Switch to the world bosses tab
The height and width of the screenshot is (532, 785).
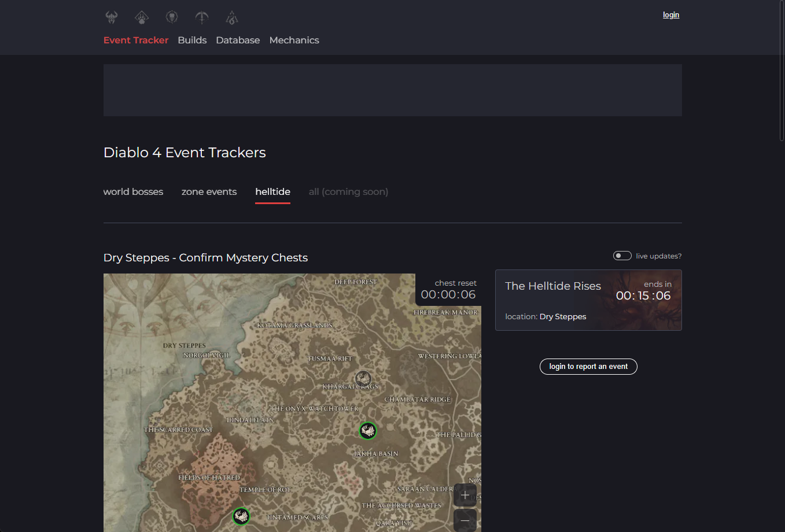click(x=133, y=191)
